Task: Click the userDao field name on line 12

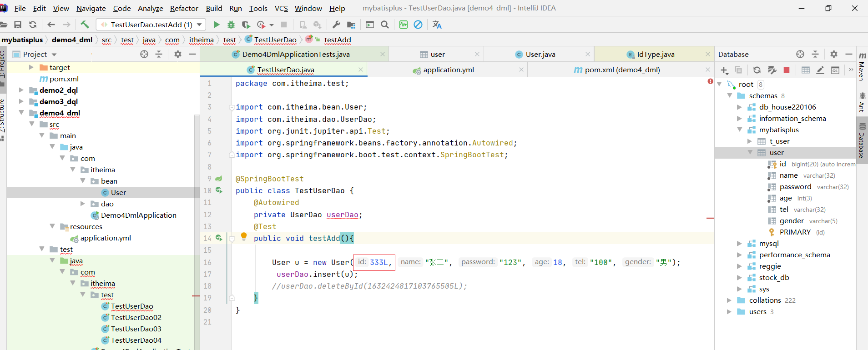Action: point(342,215)
